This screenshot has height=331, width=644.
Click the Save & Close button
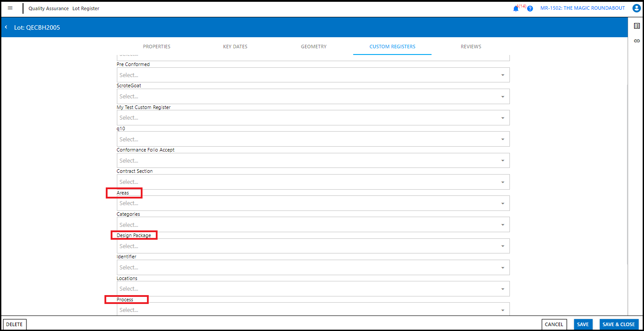tap(619, 324)
